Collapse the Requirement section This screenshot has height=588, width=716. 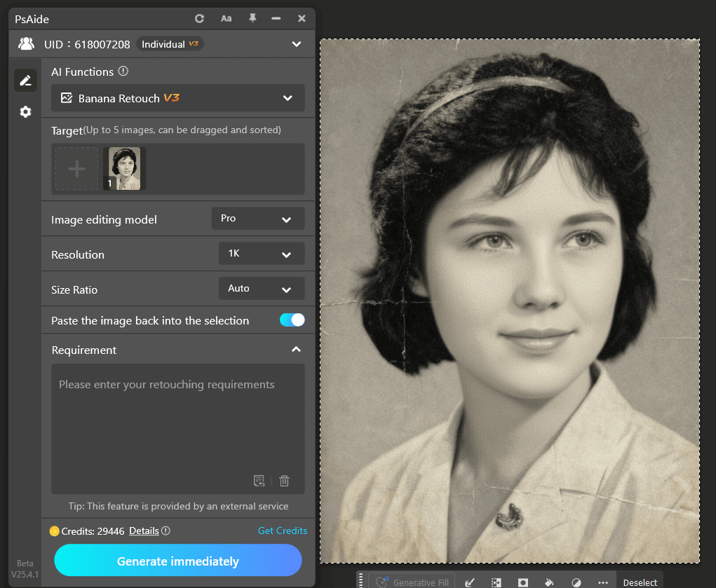pyautogui.click(x=296, y=348)
